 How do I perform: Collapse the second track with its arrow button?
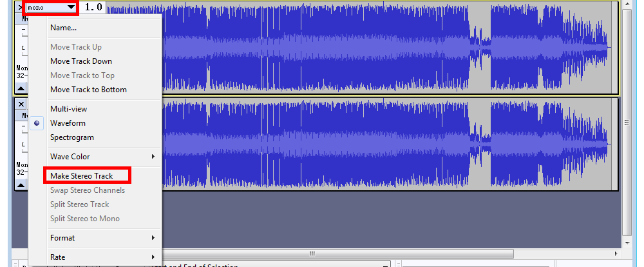tap(21, 184)
